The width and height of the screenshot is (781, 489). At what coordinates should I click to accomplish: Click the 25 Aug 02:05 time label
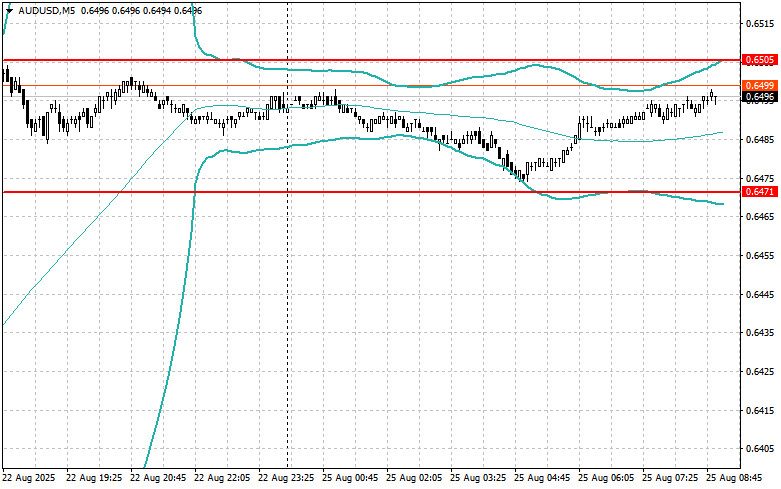[414, 478]
